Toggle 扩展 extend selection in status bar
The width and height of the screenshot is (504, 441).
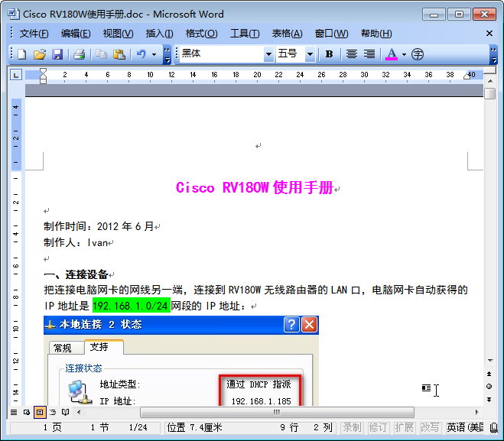(404, 427)
